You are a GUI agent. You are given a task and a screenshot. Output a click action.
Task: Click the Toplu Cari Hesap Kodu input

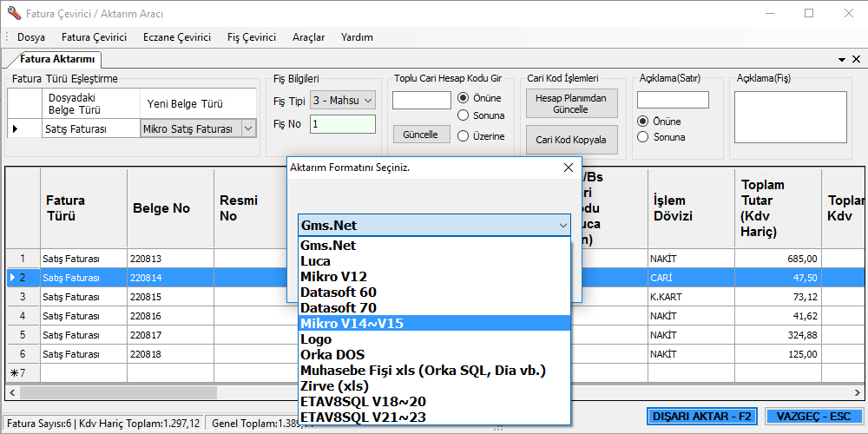422,100
